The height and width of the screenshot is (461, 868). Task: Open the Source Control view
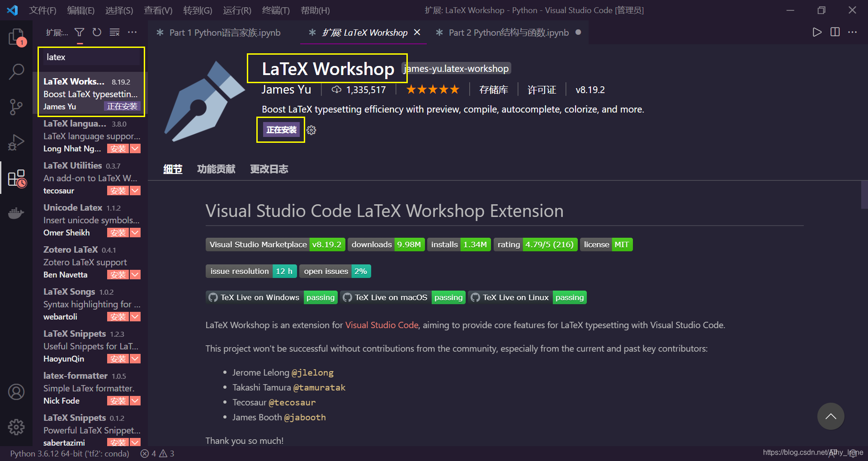point(16,107)
